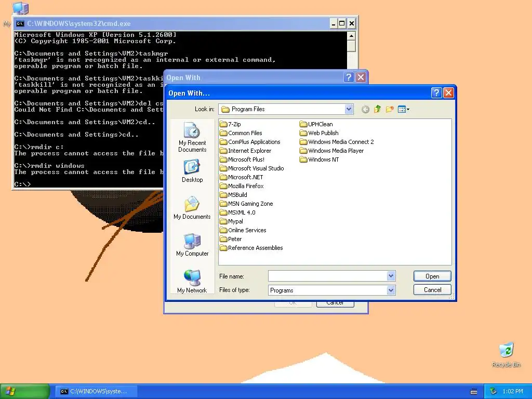Select the Windows Media Connect 2 folder
Screen dimensions: 532x399
tap(337, 142)
